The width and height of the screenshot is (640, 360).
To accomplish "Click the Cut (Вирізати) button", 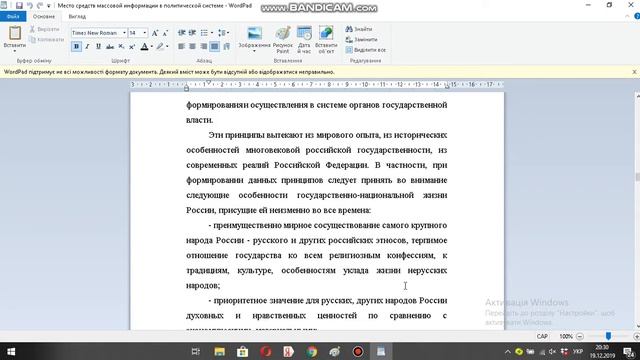I will [44, 29].
